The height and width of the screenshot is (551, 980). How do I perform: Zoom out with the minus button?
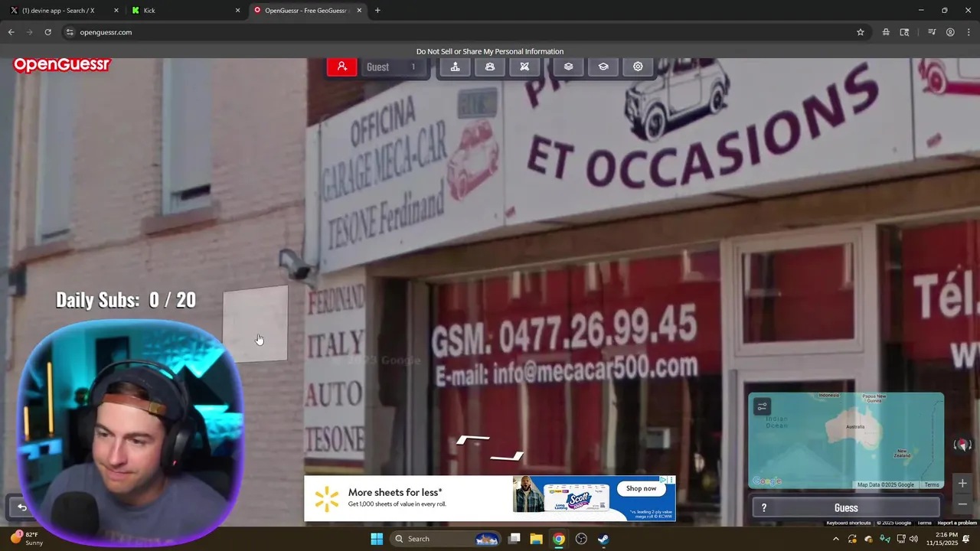coord(962,504)
